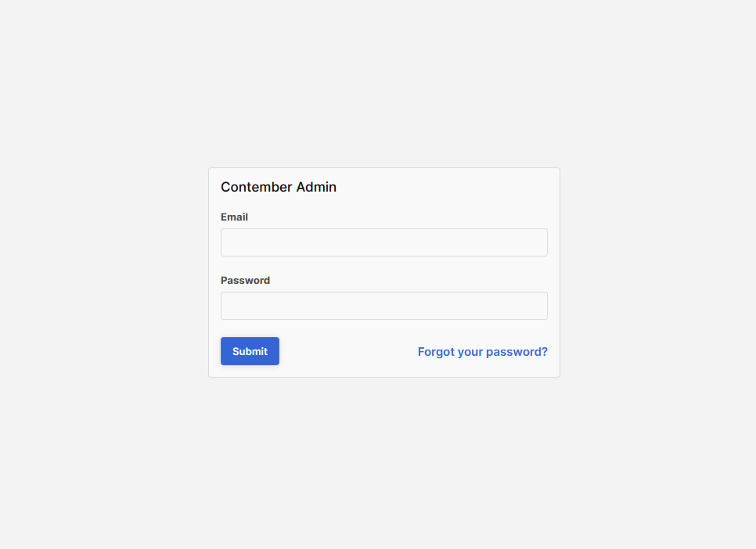Click the Email field label
This screenshot has width=756, height=549.
(x=234, y=217)
